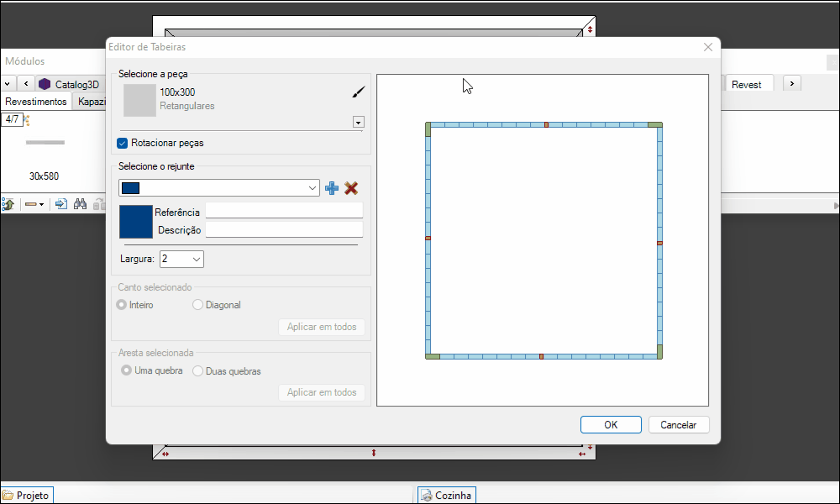Image resolution: width=840 pixels, height=504 pixels.
Task: Click the red vertical arrows handle at canvas top-right
Action: coord(590,29)
